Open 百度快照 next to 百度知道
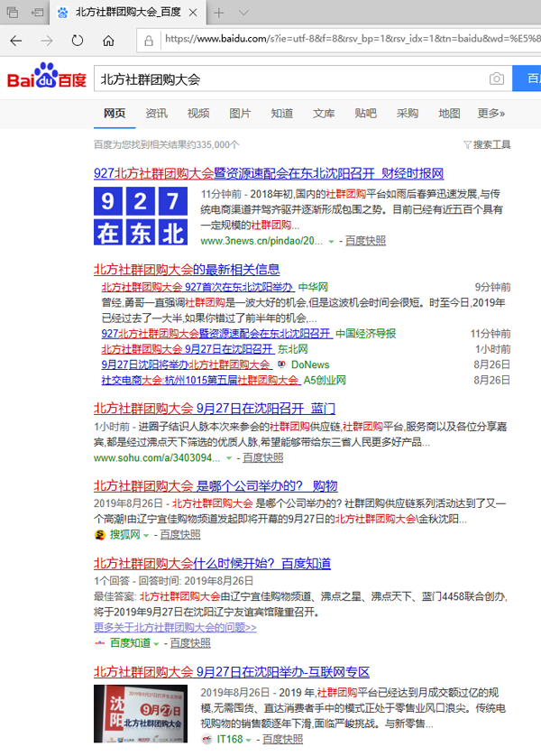Screen dimensions: 541x756 pos(190,643)
